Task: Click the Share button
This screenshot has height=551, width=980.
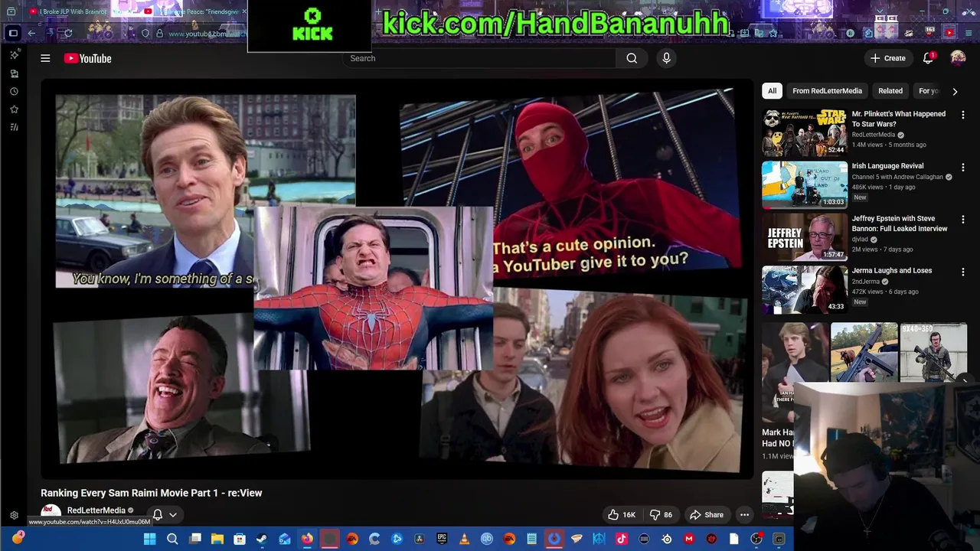Action: click(706, 515)
